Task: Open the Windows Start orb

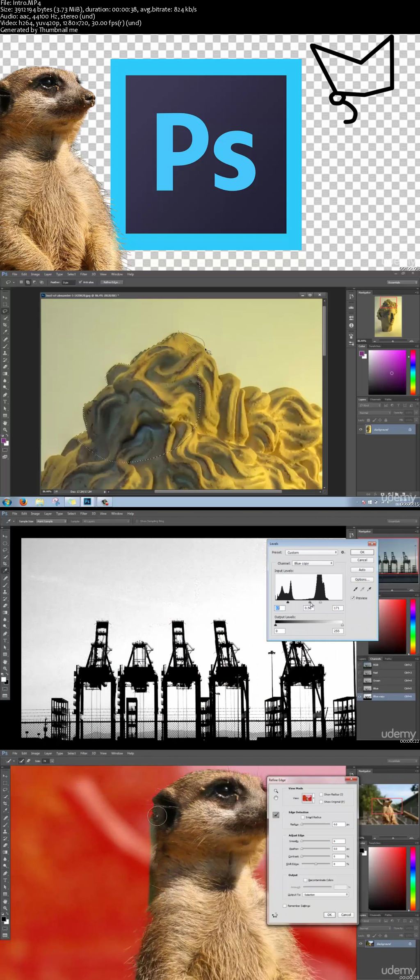Action: click(7, 502)
